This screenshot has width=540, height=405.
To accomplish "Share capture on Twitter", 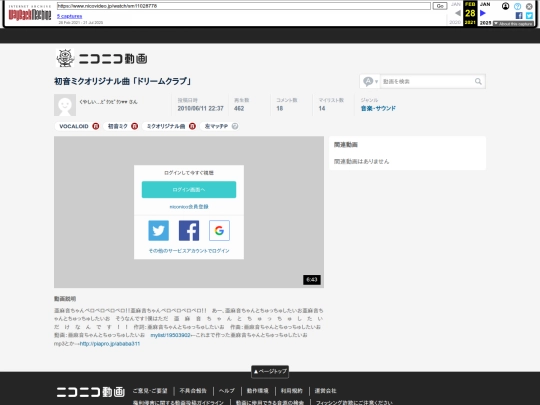I will click(529, 15).
